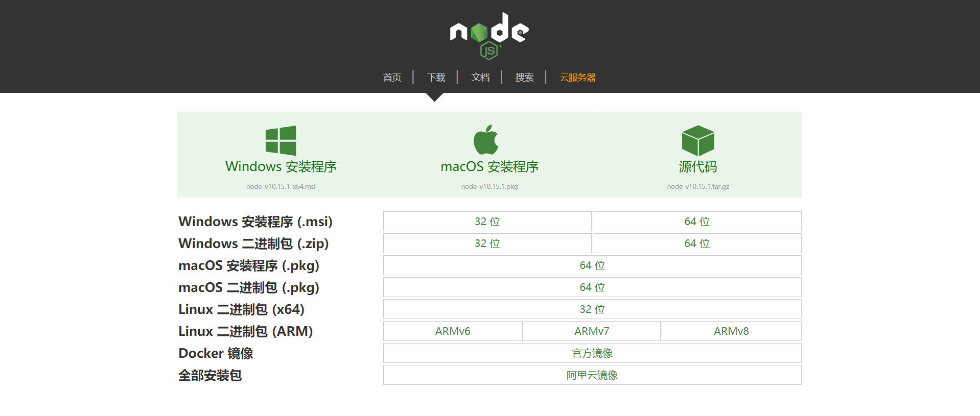Viewport: 980px width, 416px height.
Task: Click node-v10.15.1.pkg filename
Action: (489, 186)
